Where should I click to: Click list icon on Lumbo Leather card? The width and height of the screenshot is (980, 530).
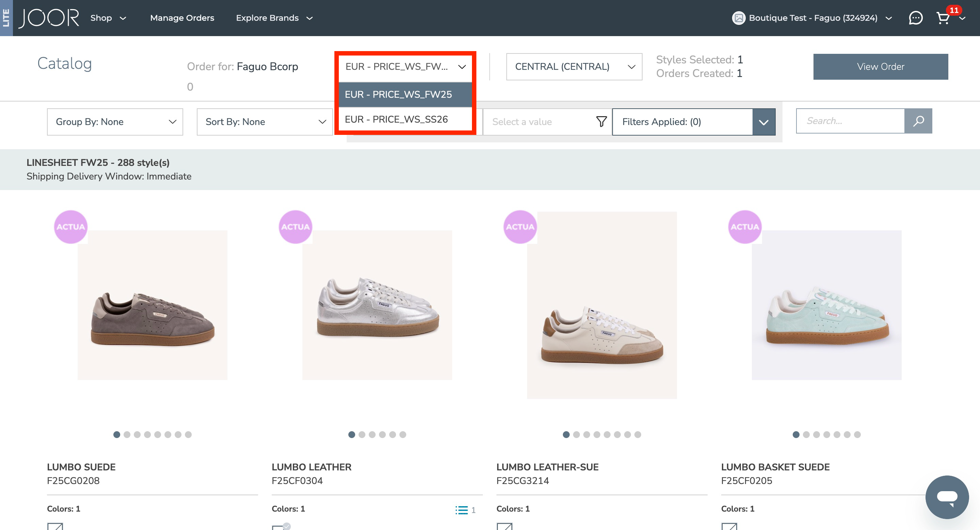(461, 510)
